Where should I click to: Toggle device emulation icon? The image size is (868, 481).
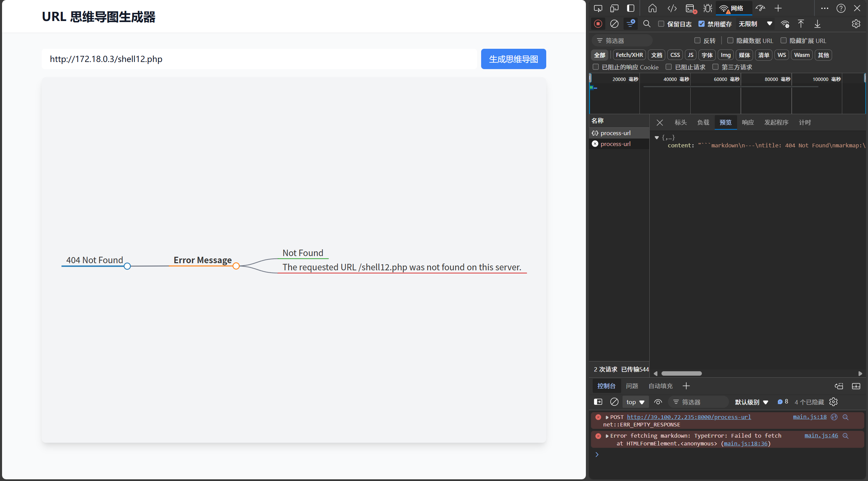click(614, 8)
